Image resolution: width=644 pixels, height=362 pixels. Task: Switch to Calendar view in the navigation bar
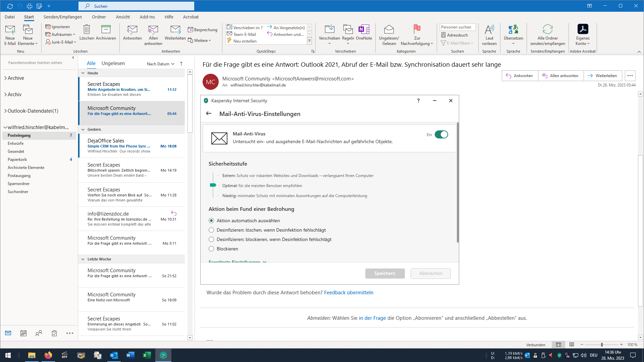[x=23, y=333]
